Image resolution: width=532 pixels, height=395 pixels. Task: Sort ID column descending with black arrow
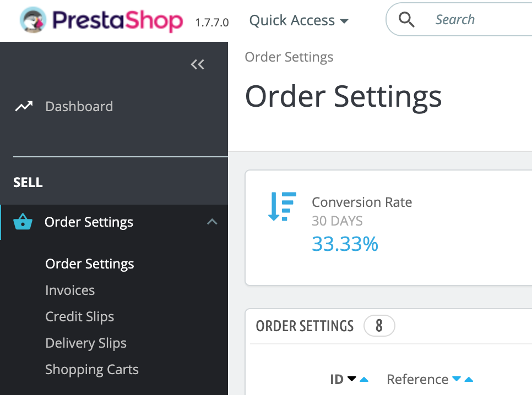pyautogui.click(x=352, y=378)
